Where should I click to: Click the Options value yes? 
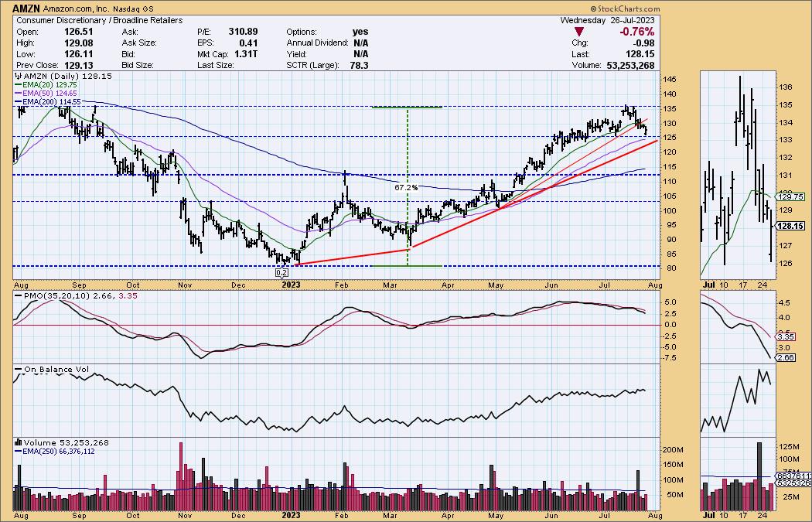pyautogui.click(x=360, y=32)
